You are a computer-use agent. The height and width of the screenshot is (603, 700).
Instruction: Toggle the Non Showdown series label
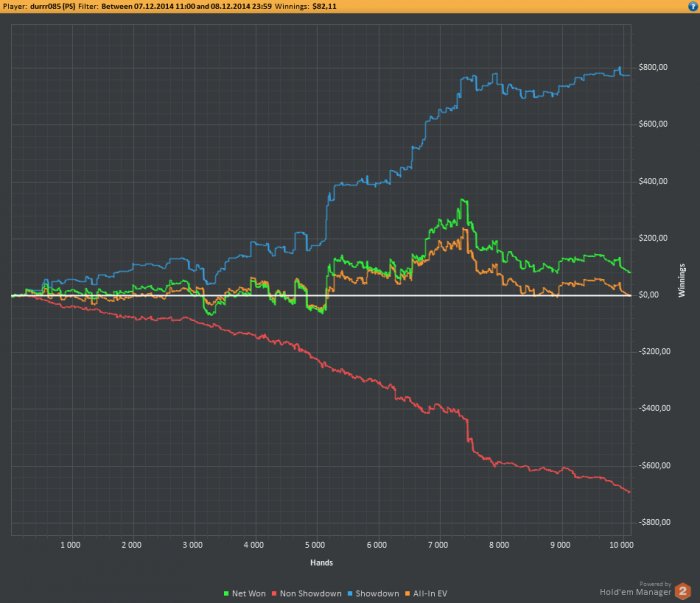[311, 594]
